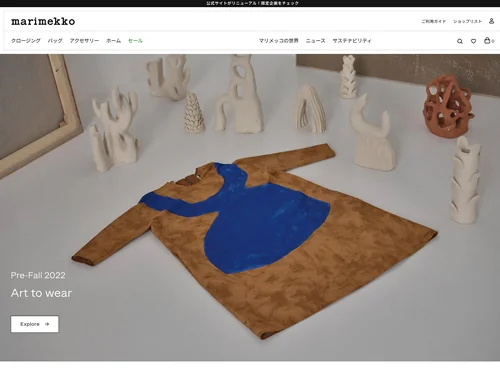The height and width of the screenshot is (375, 500).
Task: Open the ご利用ガイド link
Action: [433, 21]
